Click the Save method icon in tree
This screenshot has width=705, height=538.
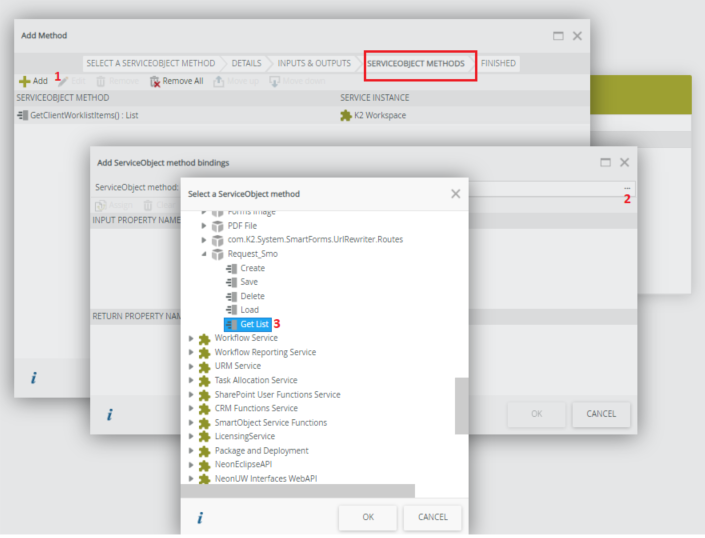(x=231, y=282)
